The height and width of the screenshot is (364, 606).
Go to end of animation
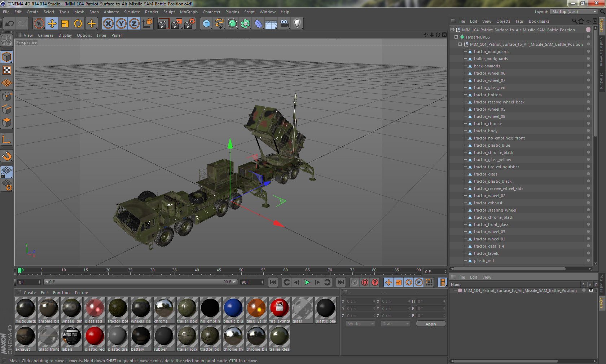point(341,282)
